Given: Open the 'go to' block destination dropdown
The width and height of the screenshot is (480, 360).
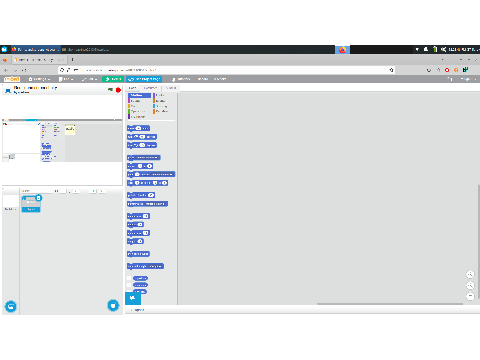Looking at the screenshot, I should coord(146,157).
